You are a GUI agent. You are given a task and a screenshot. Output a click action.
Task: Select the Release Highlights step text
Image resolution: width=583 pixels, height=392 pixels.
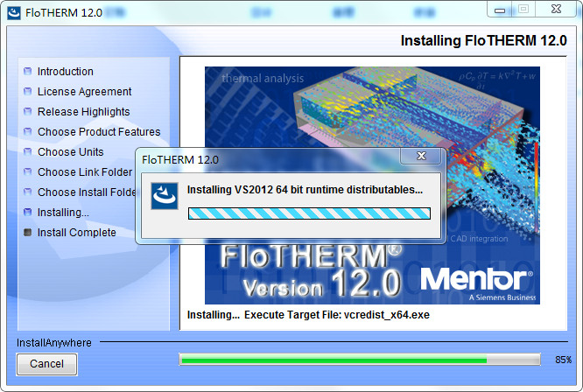84,111
